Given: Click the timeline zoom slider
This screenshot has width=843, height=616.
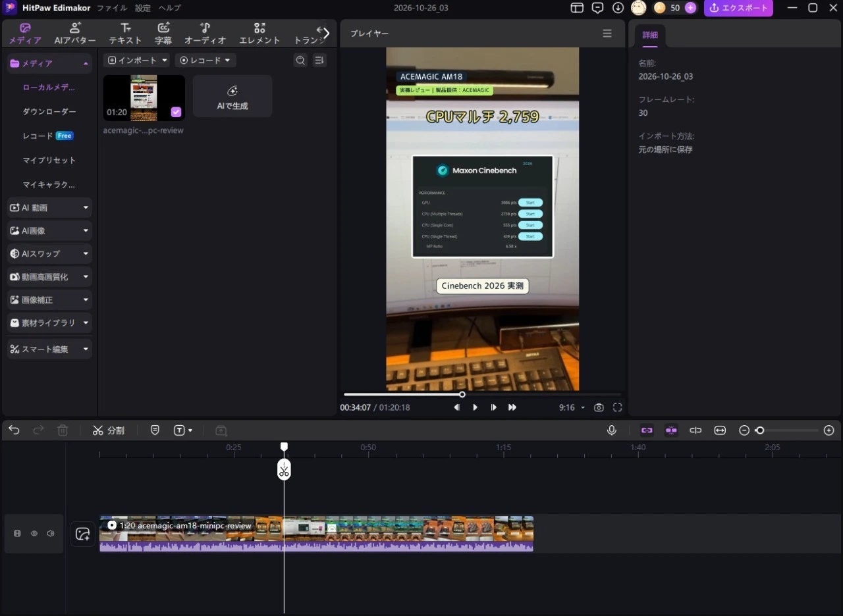Looking at the screenshot, I should [x=787, y=430].
